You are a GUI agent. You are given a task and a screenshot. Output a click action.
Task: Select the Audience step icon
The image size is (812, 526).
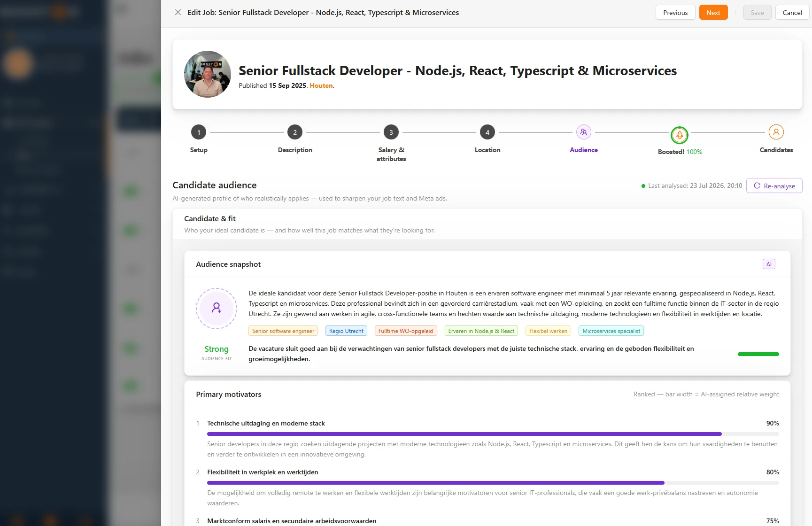pos(584,132)
